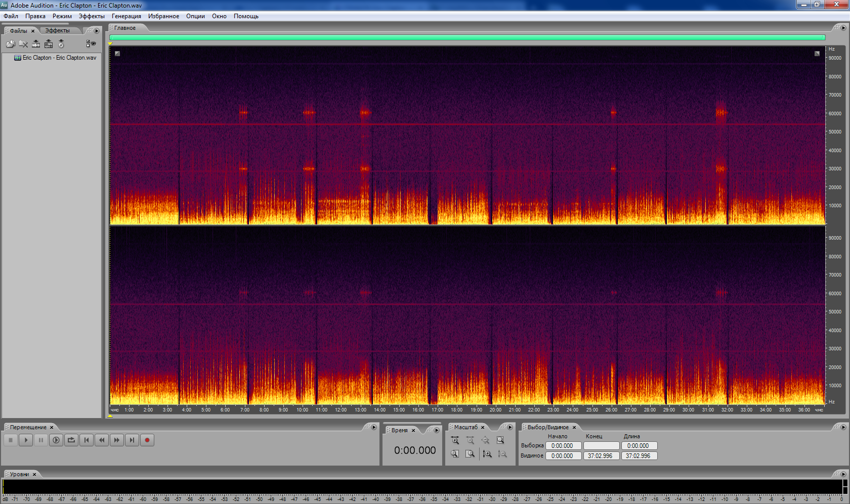This screenshot has width=850, height=504.
Task: Close the Масштаб panel tab
Action: tap(483, 427)
